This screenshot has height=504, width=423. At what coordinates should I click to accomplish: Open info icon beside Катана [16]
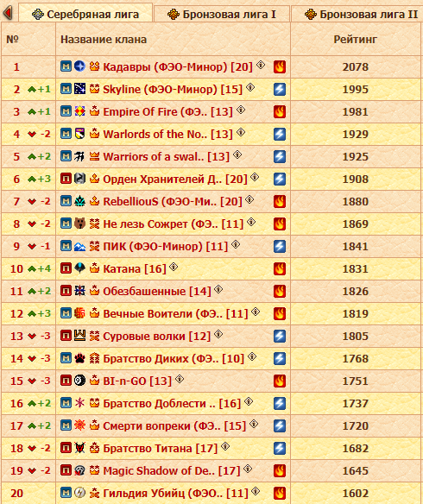pyautogui.click(x=174, y=267)
